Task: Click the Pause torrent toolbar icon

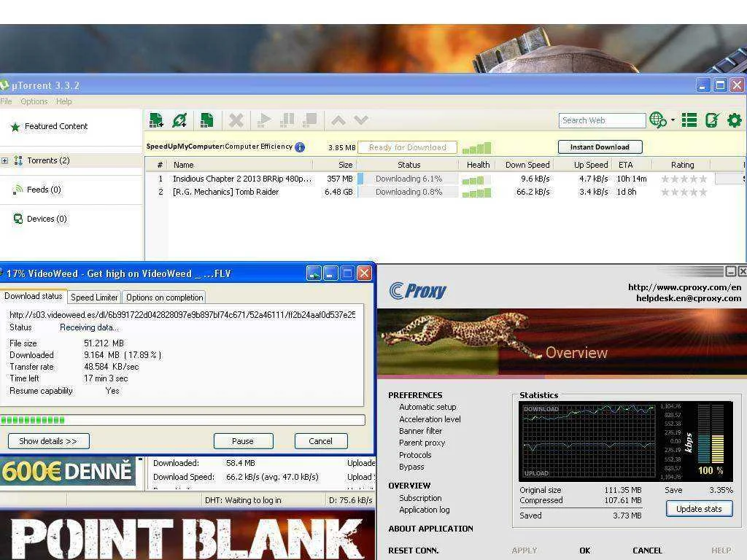Action: point(287,120)
